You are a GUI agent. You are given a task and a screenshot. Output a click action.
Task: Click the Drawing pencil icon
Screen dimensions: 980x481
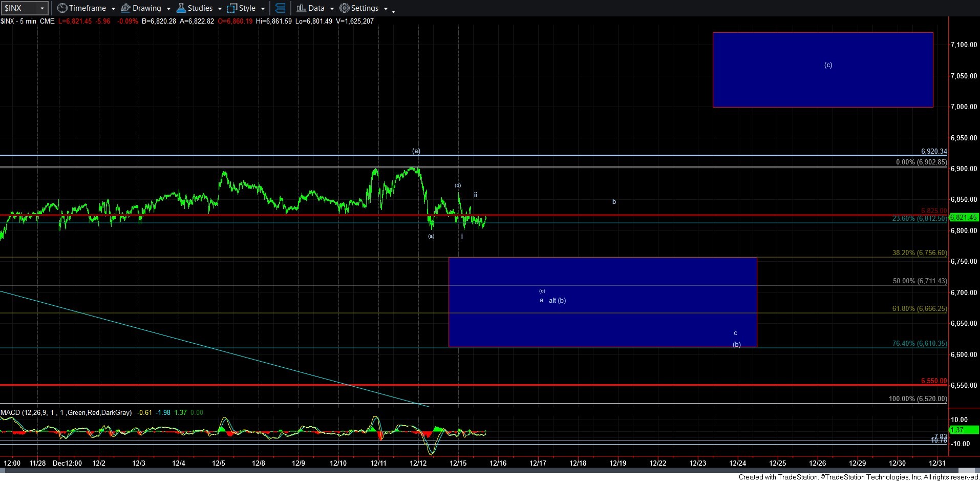pyautogui.click(x=125, y=8)
